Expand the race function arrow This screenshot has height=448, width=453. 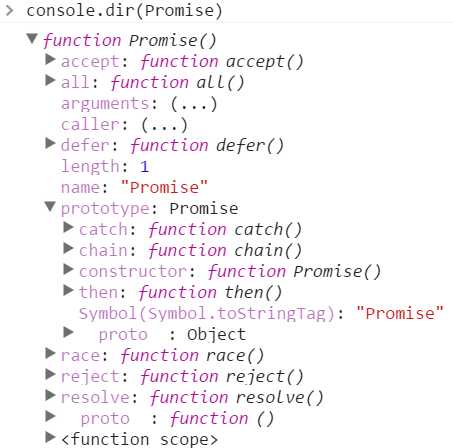click(x=50, y=353)
